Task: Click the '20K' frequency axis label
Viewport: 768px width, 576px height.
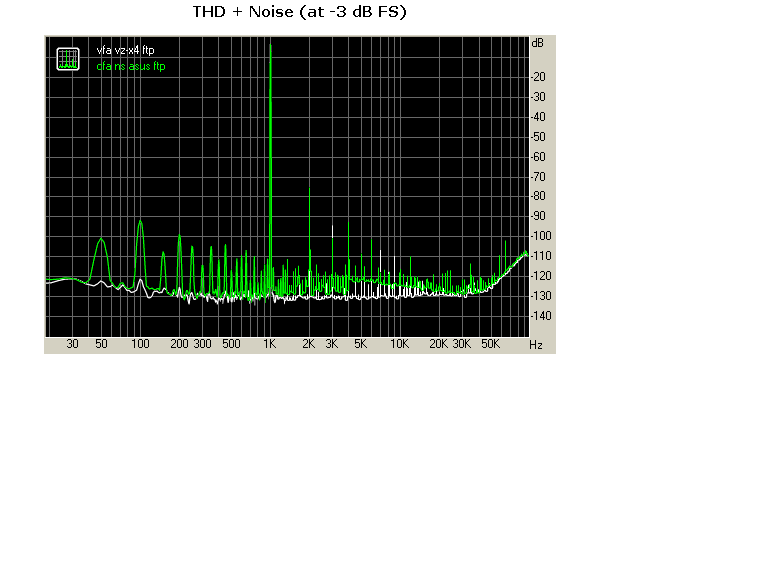Action: (x=438, y=344)
